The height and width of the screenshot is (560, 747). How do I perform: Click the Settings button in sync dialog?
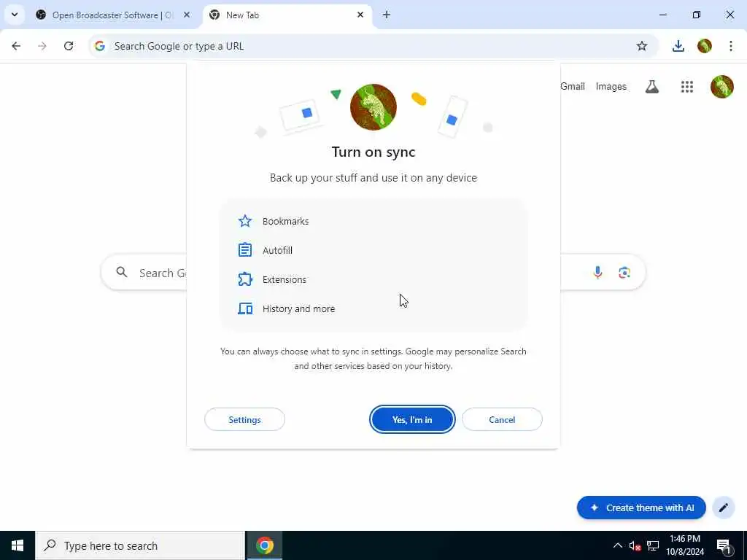coord(244,419)
